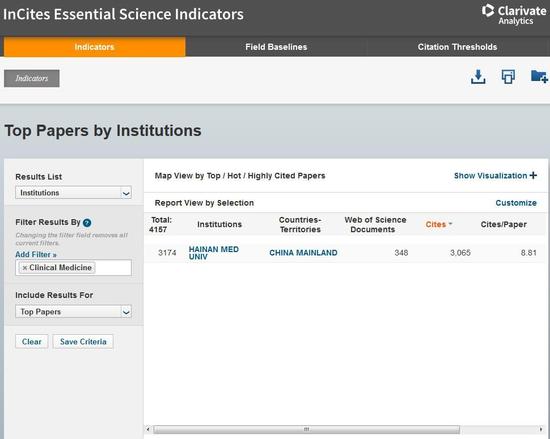Expand Show Visualization with the plus icon

click(534, 175)
